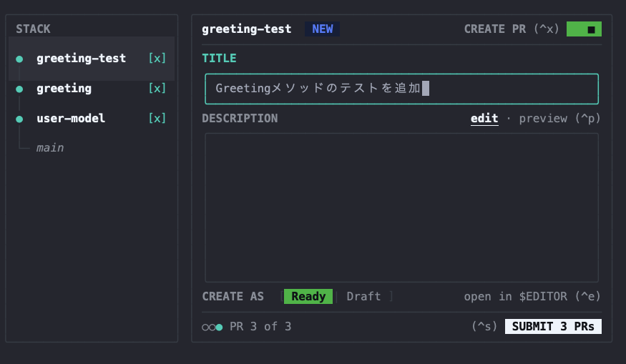Click the TITLE section label
The width and height of the screenshot is (626, 364).
(x=219, y=58)
